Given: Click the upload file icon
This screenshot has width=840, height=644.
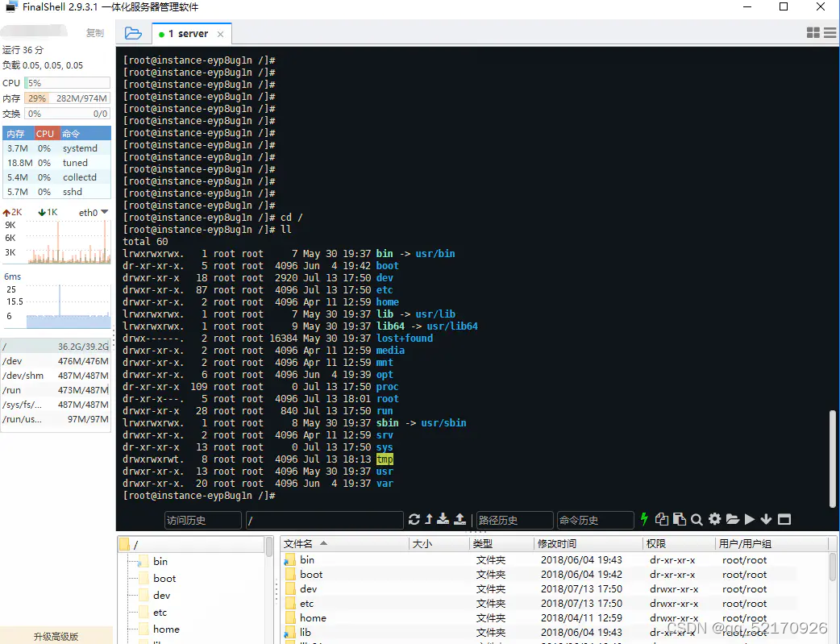Looking at the screenshot, I should tap(460, 519).
